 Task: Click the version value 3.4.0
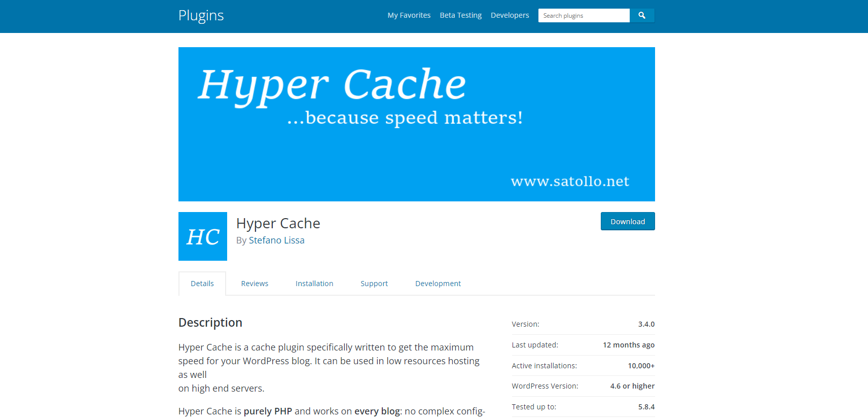pyautogui.click(x=646, y=324)
